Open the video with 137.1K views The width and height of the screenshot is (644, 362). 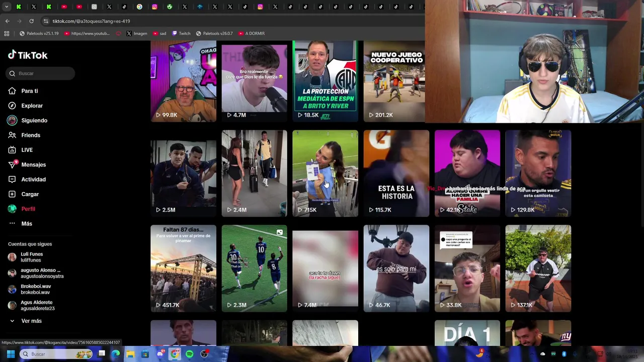(538, 268)
